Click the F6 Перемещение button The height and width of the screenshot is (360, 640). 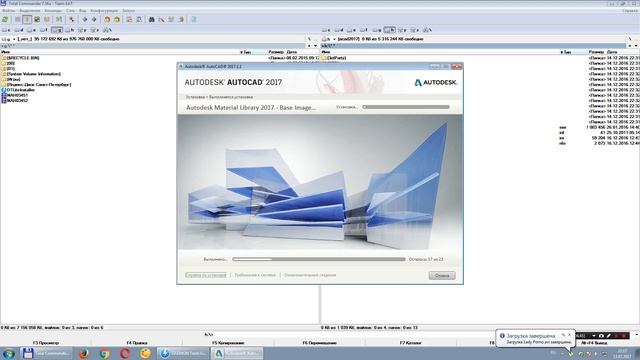[320, 343]
